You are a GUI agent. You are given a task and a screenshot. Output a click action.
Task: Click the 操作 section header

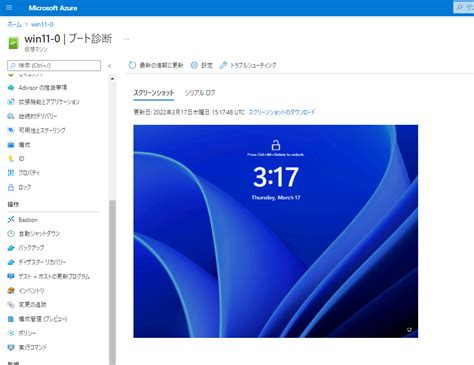(x=13, y=204)
